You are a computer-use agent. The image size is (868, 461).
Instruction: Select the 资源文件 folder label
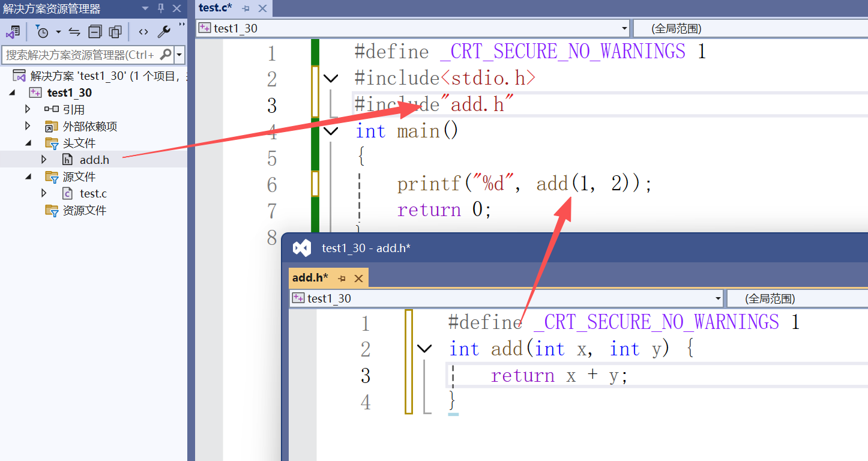click(x=85, y=210)
